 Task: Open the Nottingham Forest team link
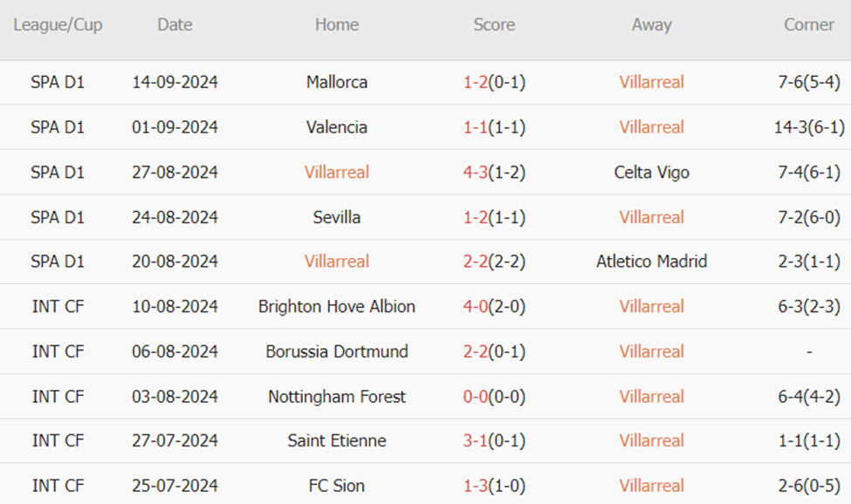pyautogui.click(x=337, y=397)
